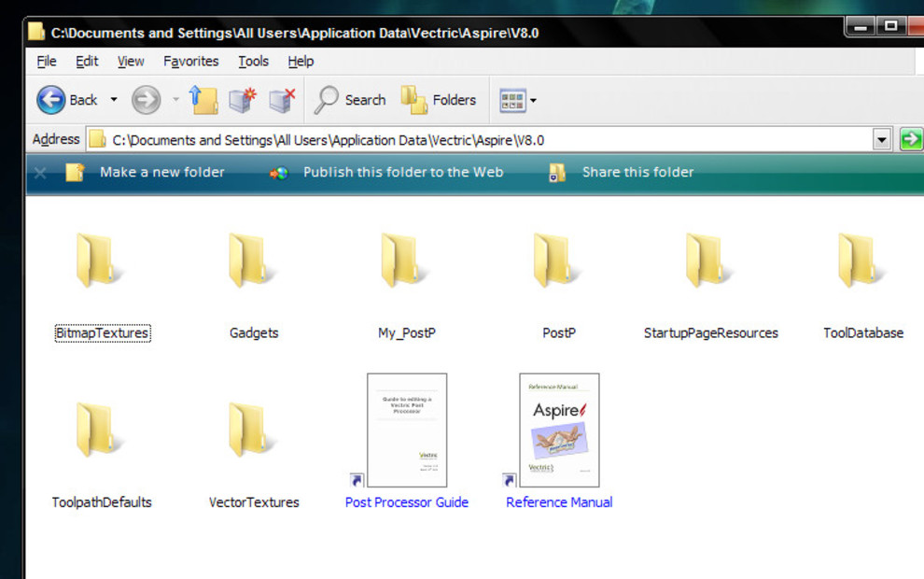924x579 pixels.
Task: Click the PostP folder name
Action: click(559, 333)
